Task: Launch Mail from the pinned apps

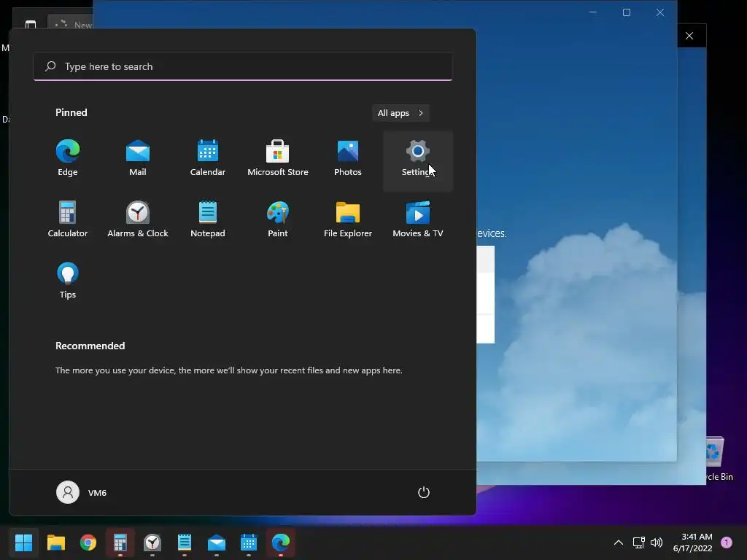Action: pyautogui.click(x=138, y=158)
